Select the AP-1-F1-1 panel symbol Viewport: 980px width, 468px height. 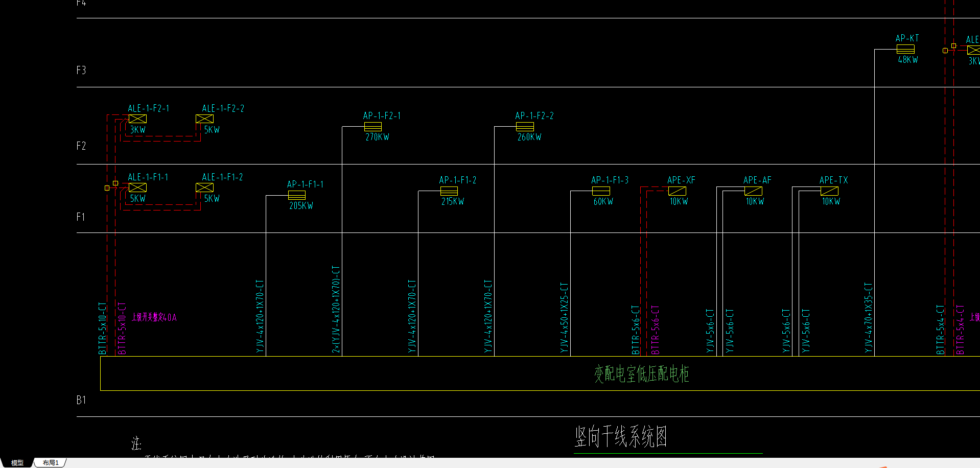297,195
